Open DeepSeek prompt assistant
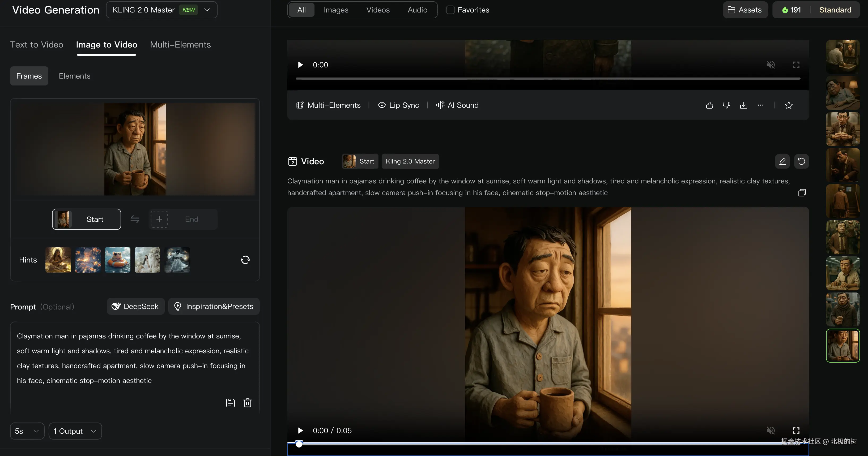Viewport: 868px width, 456px height. (135, 306)
